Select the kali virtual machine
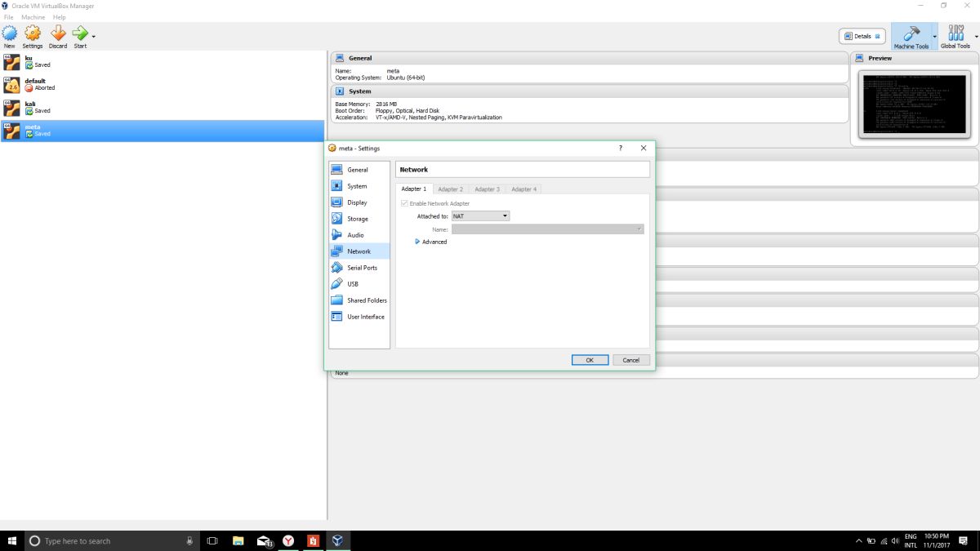980x551 pixels. click(163, 108)
